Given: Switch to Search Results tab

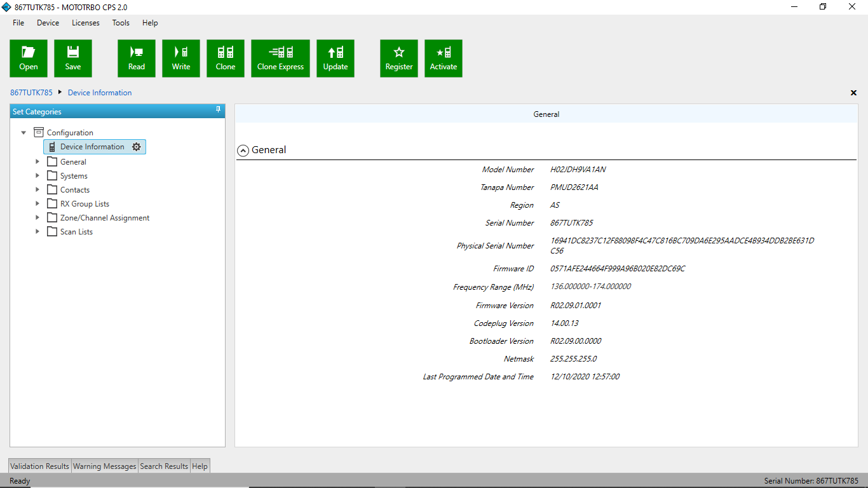Looking at the screenshot, I should [164, 466].
